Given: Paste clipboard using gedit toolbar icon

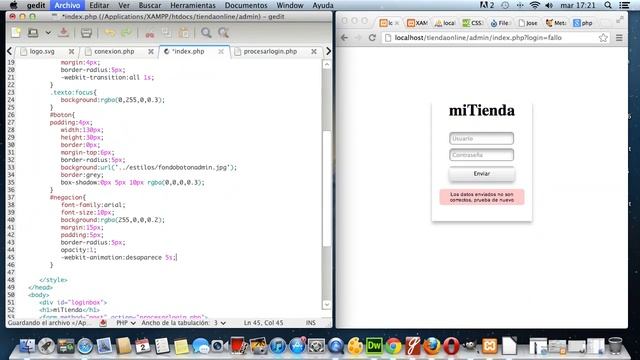Looking at the screenshot, I should point(184,33).
